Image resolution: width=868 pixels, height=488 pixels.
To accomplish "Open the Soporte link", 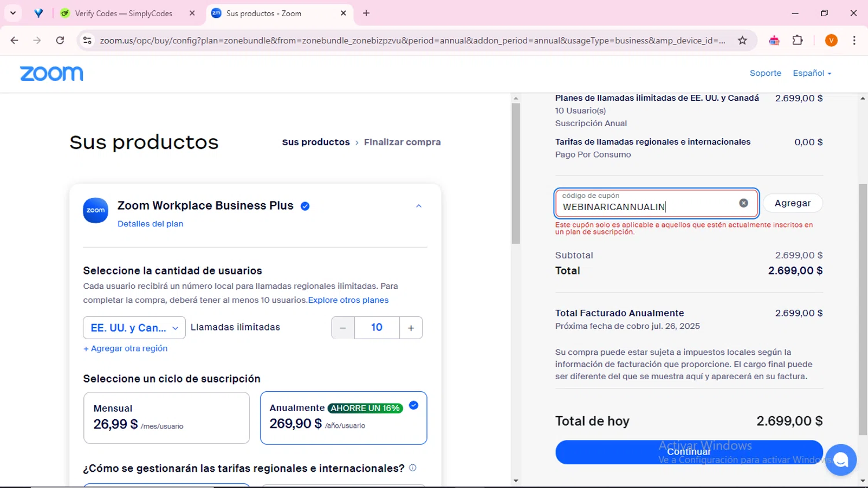I will click(x=765, y=73).
